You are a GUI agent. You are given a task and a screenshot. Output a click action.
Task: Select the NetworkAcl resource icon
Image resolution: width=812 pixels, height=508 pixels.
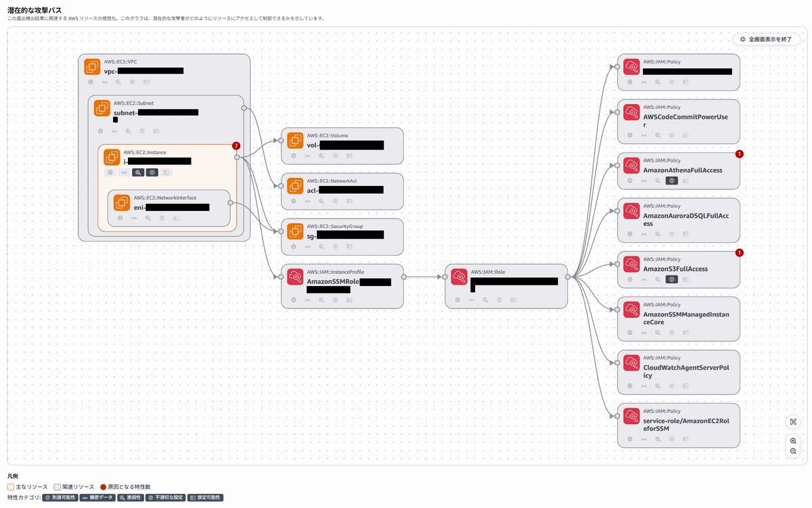click(295, 185)
